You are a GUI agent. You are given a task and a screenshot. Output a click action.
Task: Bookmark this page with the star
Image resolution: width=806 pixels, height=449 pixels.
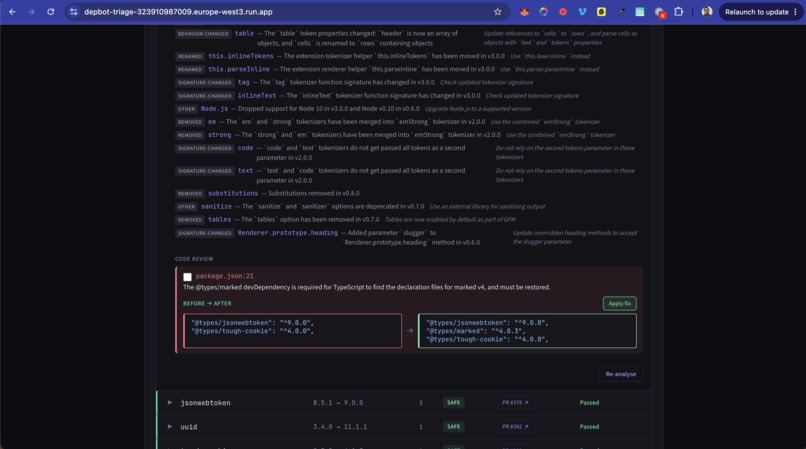click(x=498, y=12)
